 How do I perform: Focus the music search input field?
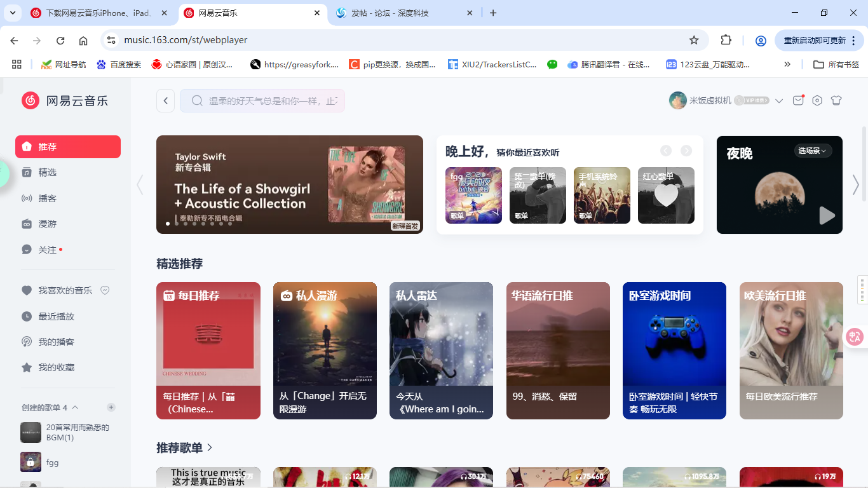coord(262,100)
